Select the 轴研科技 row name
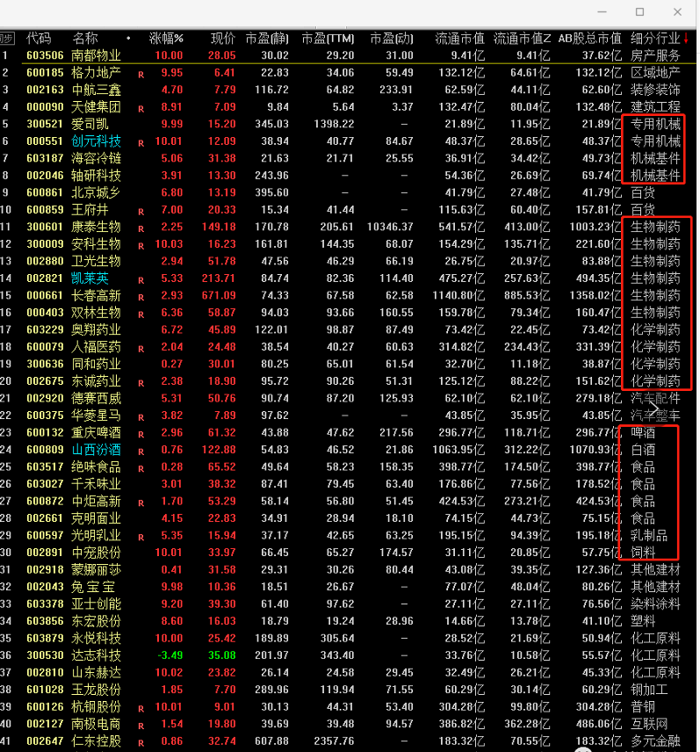This screenshot has width=700, height=752. 96,176
